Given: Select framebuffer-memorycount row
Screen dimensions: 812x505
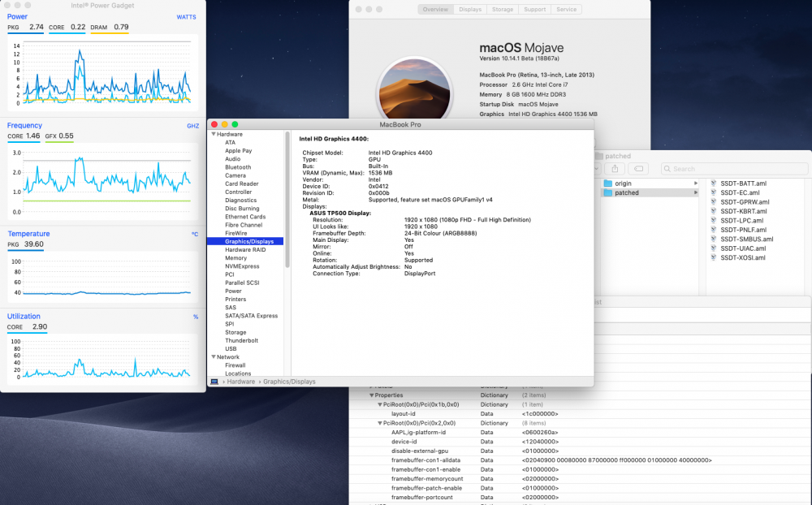Looking at the screenshot, I should coord(580,479).
